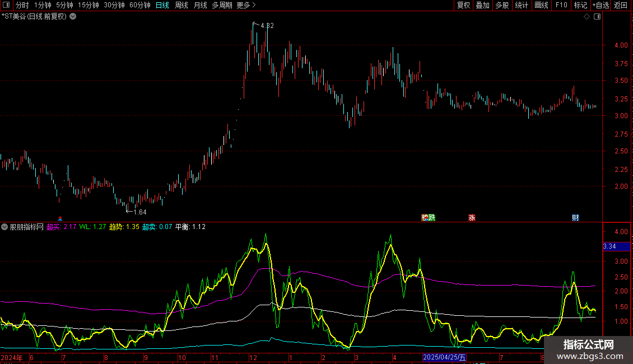Click the 2.25 price axis label

[621, 170]
